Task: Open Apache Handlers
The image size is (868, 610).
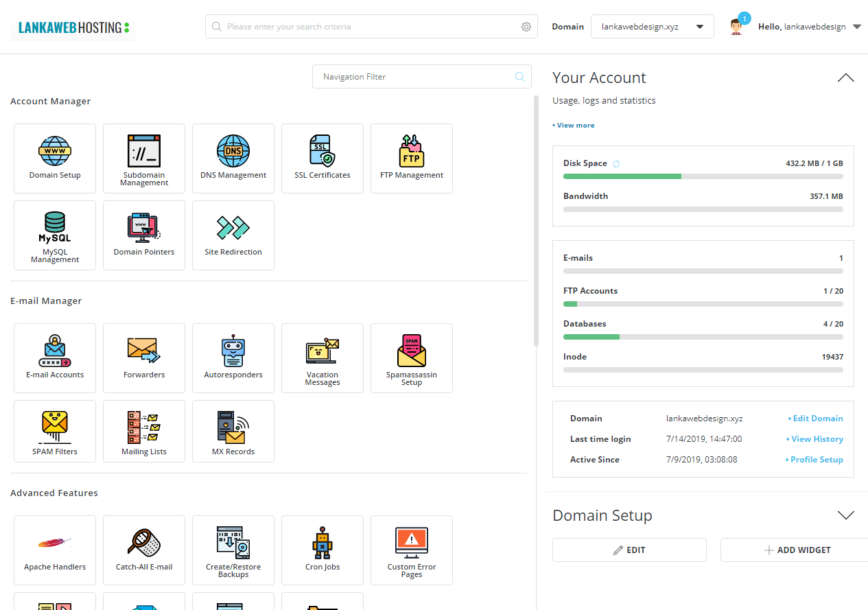Action: click(55, 550)
